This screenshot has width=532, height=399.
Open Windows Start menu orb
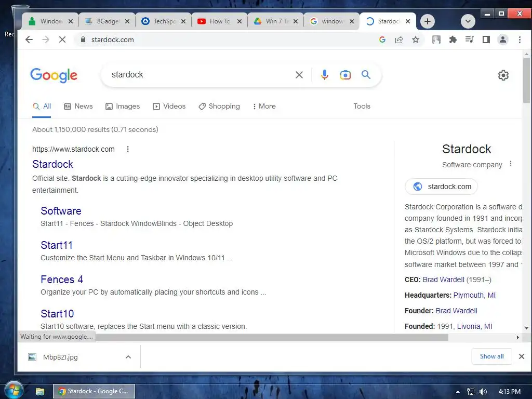(x=14, y=390)
